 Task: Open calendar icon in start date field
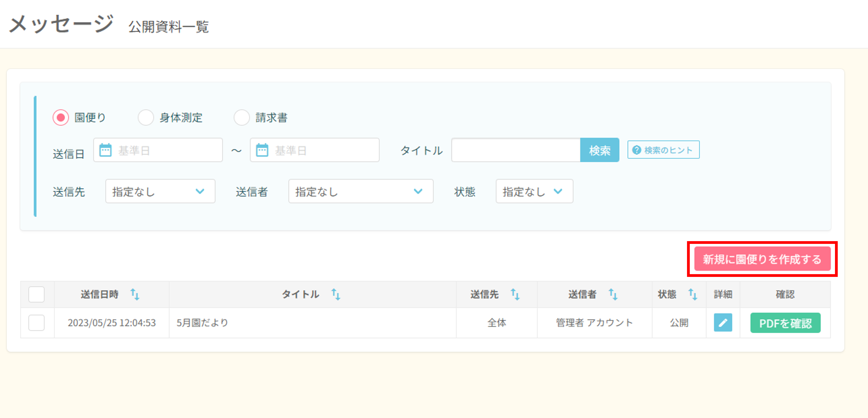pyautogui.click(x=105, y=150)
